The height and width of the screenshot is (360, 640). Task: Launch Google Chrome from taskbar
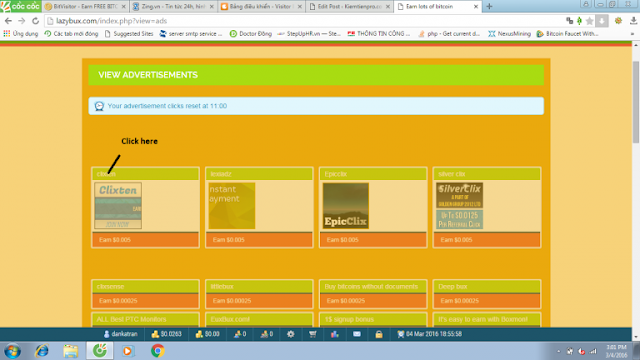158,351
